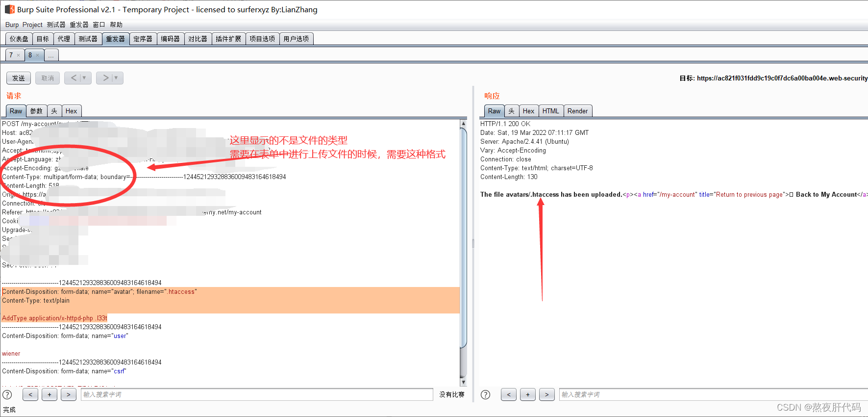
Task: Select response 头 headers tab
Action: click(512, 111)
